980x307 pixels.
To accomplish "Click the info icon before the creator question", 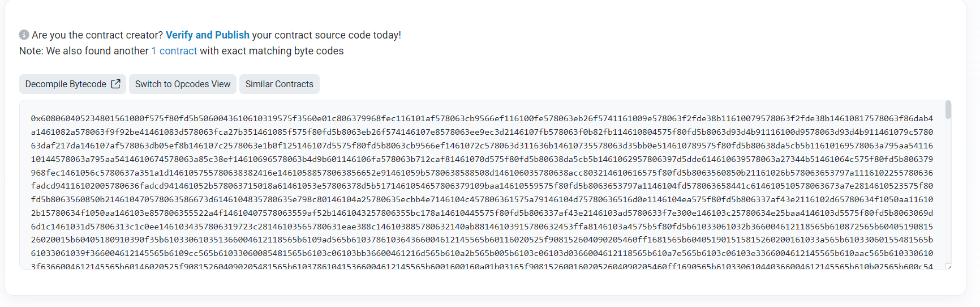I will (24, 35).
